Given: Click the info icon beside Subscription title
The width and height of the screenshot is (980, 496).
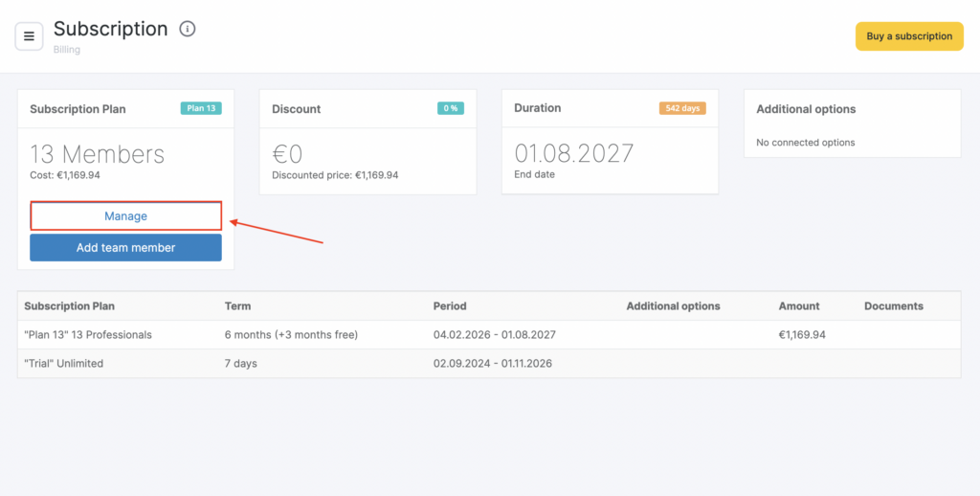Looking at the screenshot, I should [188, 29].
